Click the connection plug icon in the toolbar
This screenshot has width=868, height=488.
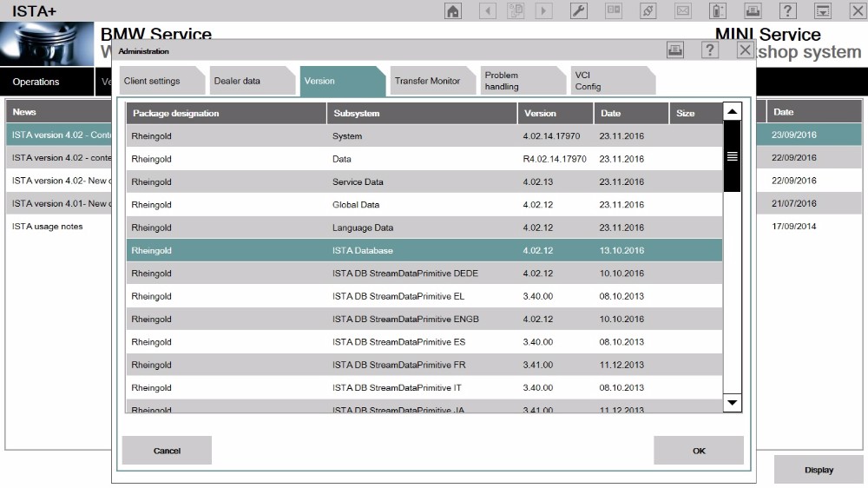point(648,10)
